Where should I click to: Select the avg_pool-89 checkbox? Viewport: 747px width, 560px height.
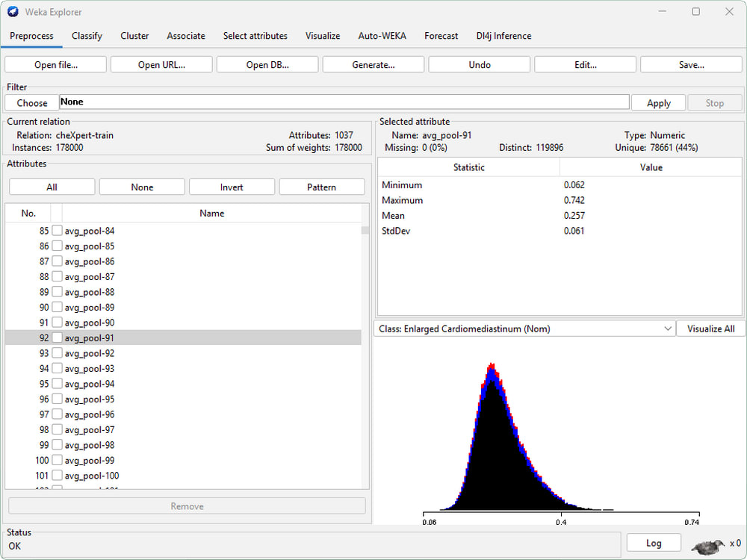coord(58,307)
